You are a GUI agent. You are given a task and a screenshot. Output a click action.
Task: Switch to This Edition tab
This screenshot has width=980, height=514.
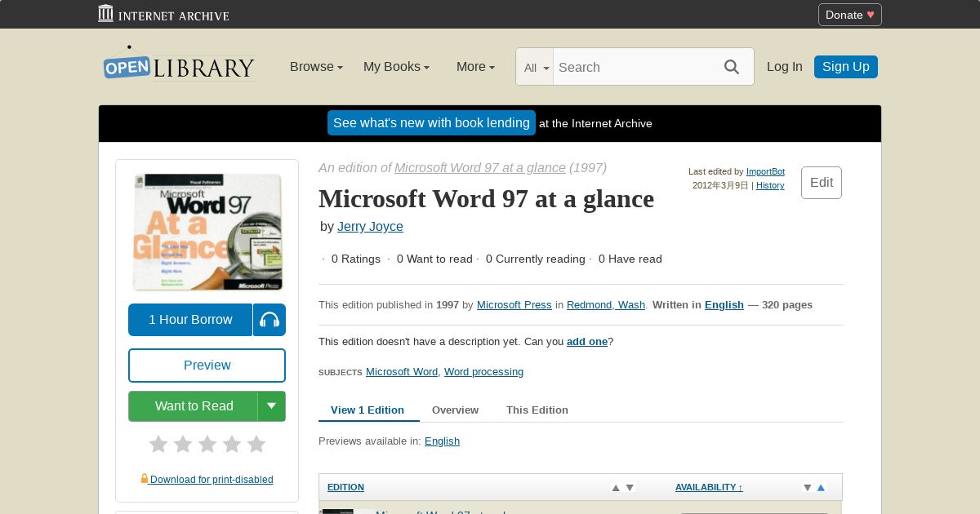(537, 410)
